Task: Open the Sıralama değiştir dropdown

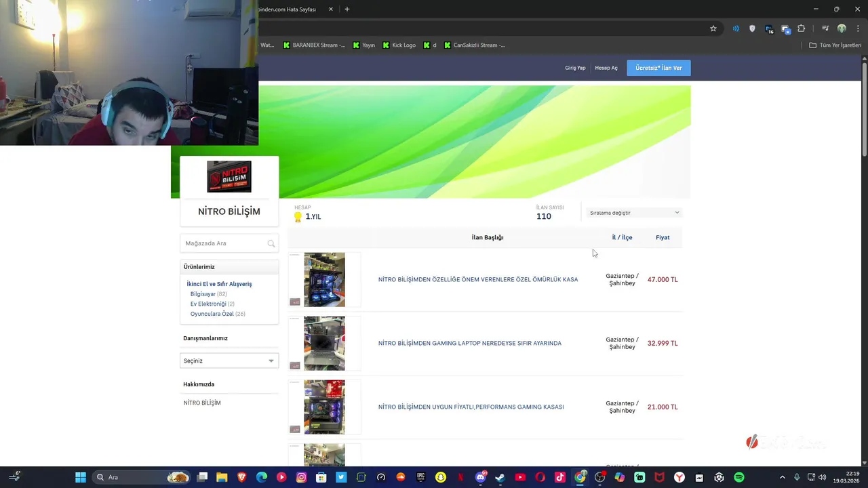Action: (634, 213)
